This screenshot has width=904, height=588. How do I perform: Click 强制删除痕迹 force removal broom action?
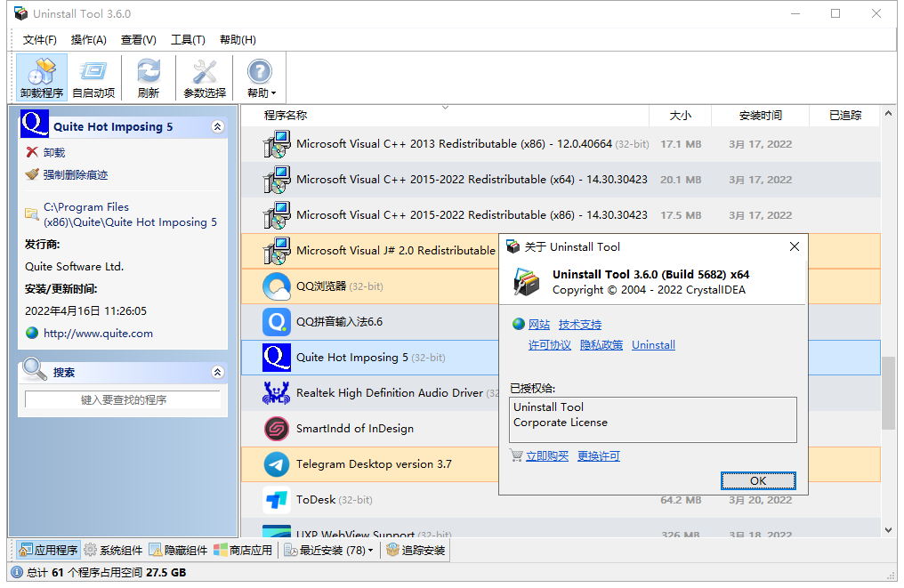67,174
